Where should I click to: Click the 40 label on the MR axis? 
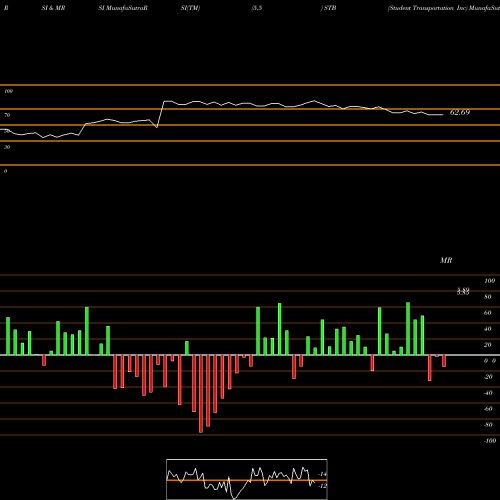click(488, 329)
